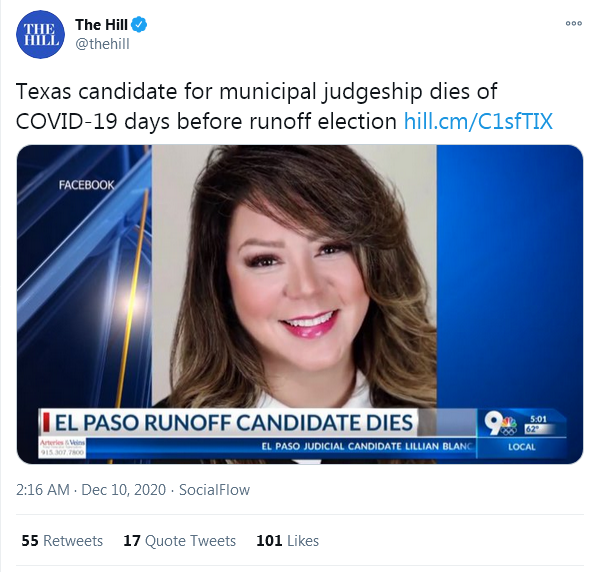Open The Hill profile avatar
The height and width of the screenshot is (572, 598).
pyautogui.click(x=40, y=34)
